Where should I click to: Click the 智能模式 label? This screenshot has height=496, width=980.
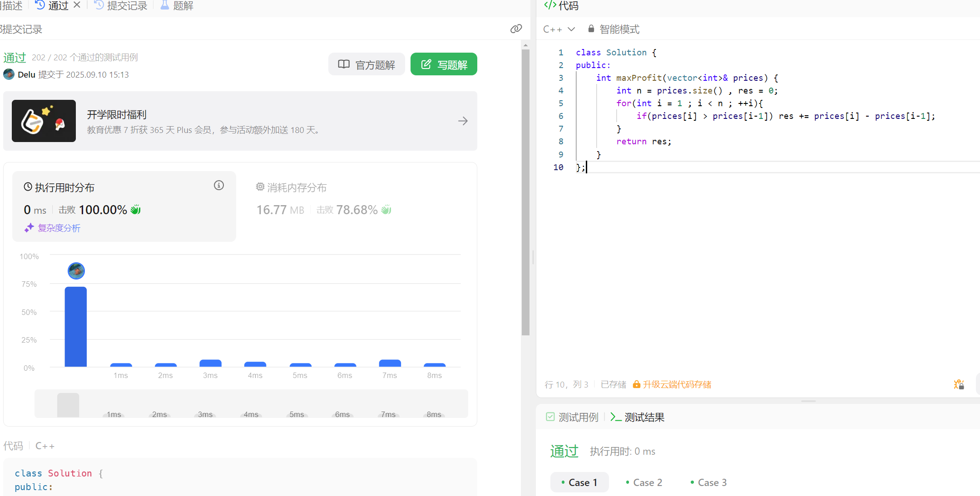pyautogui.click(x=619, y=29)
